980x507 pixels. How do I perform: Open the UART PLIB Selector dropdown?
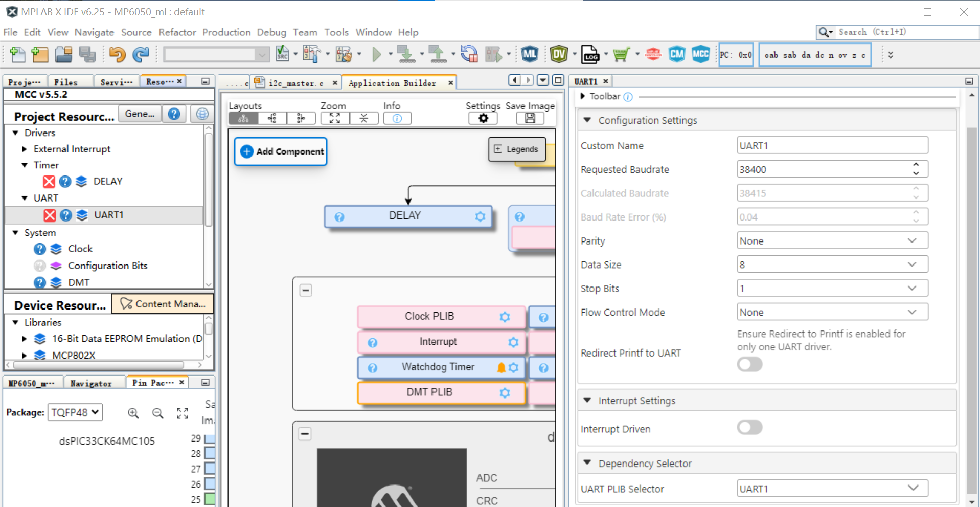[832, 488]
